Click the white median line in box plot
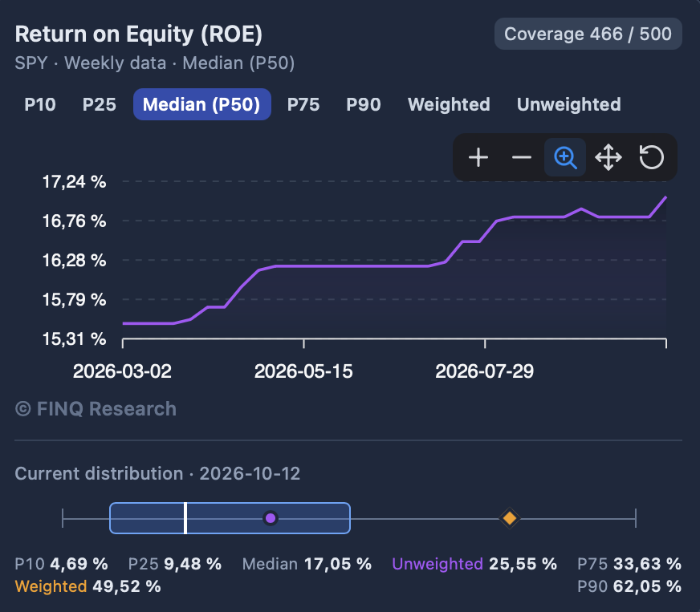 (x=185, y=518)
